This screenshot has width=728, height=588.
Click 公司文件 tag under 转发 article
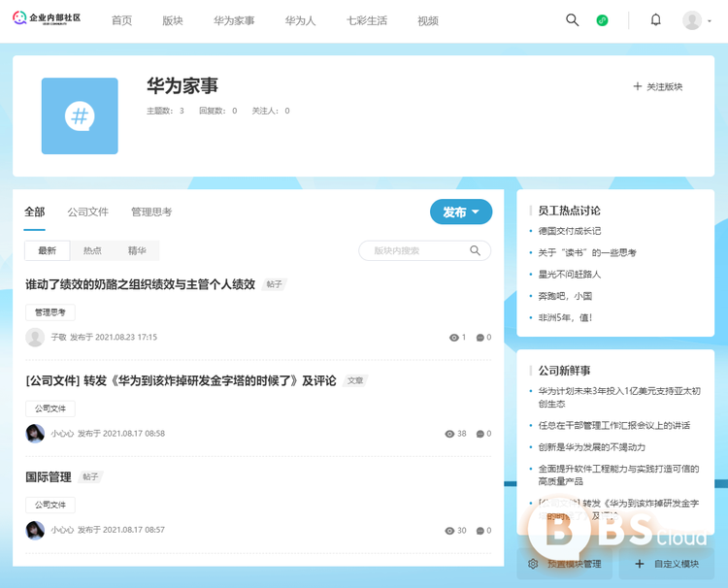(x=50, y=408)
